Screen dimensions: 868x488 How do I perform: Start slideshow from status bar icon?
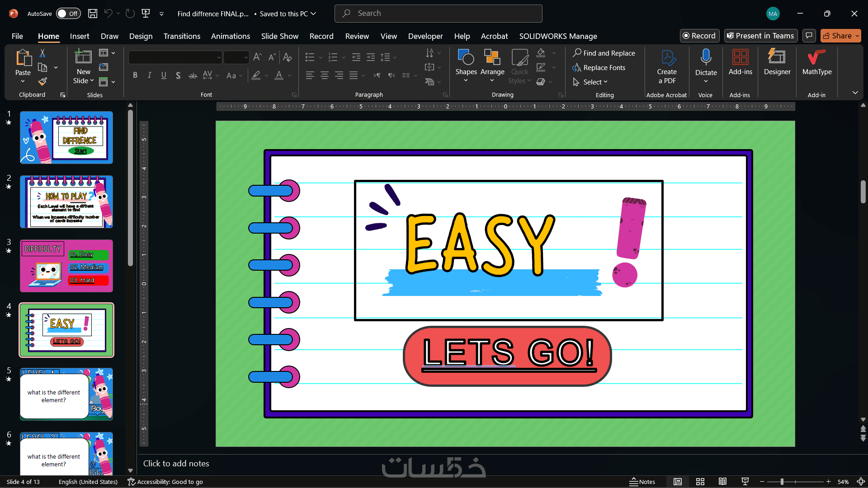pos(745,482)
